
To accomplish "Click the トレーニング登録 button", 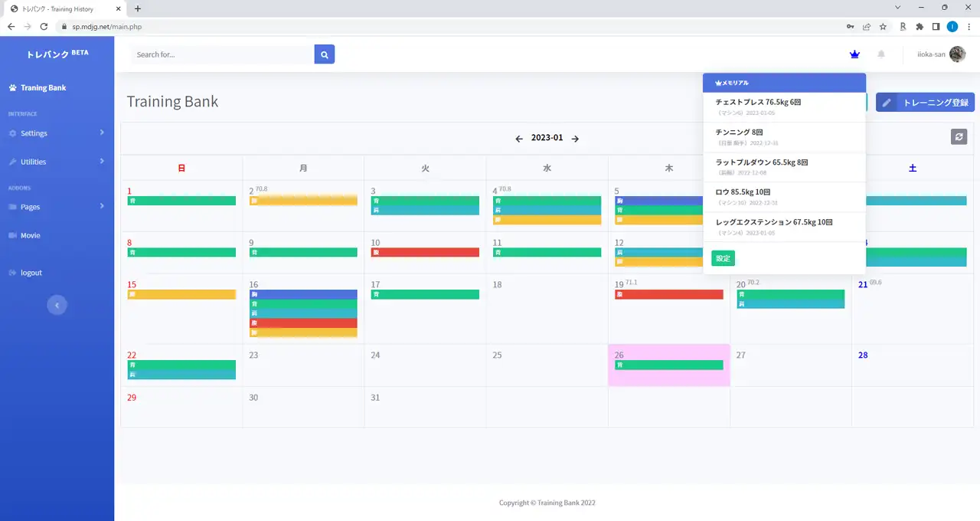I will 925,103.
